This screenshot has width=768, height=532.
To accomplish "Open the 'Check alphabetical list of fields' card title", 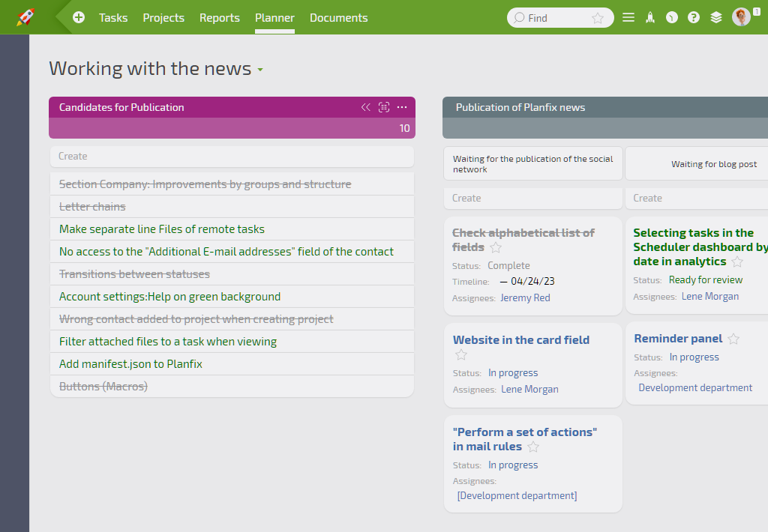I will 523,240.
